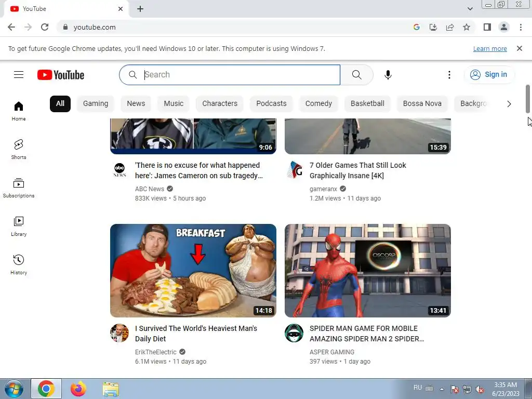Screen dimensions: 532x399
Task: View site information lock icon
Action: point(65,27)
